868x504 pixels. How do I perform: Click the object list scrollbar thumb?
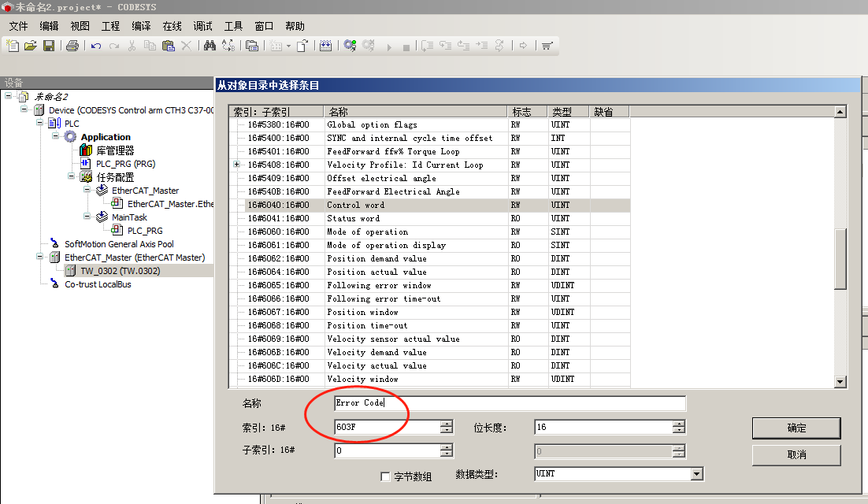pos(840,258)
